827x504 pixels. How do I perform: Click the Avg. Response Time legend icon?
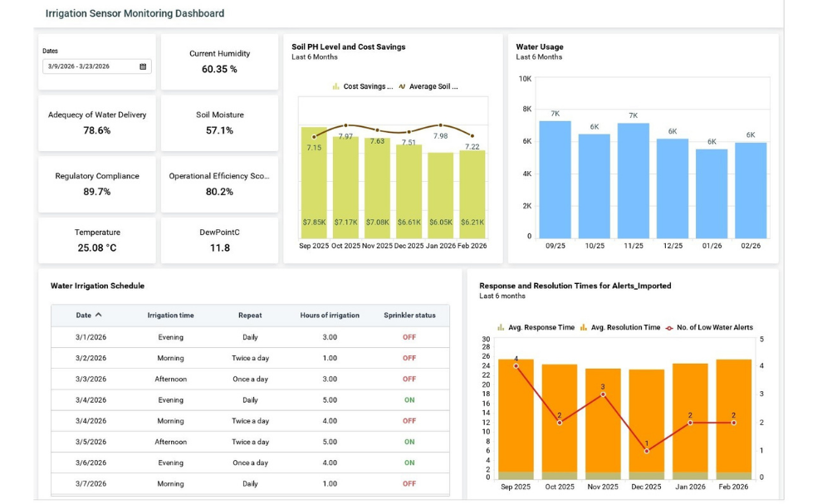pyautogui.click(x=501, y=328)
